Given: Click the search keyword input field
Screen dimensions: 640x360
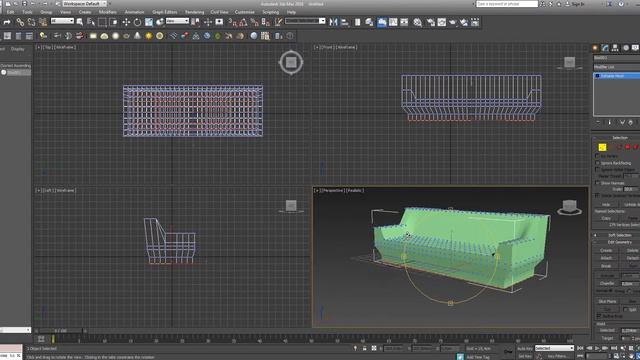Looking at the screenshot, I should 507,4.
